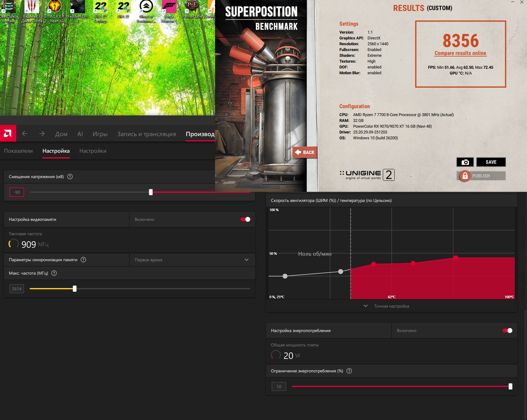527x420 pixels.
Task: Click the 20 W board power readout
Action: click(292, 356)
